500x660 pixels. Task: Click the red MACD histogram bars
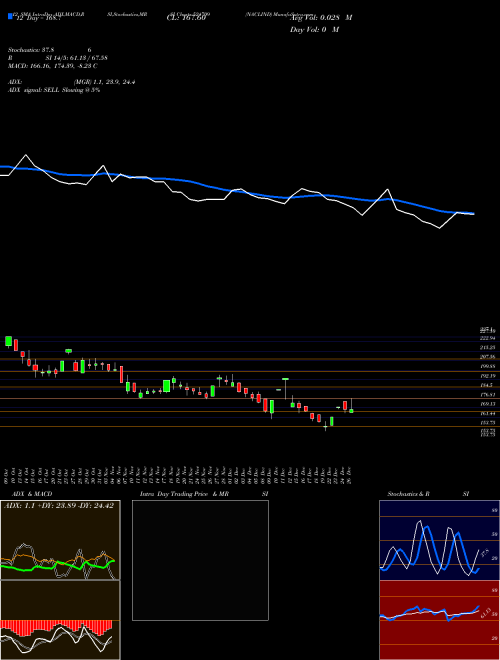coord(56,627)
